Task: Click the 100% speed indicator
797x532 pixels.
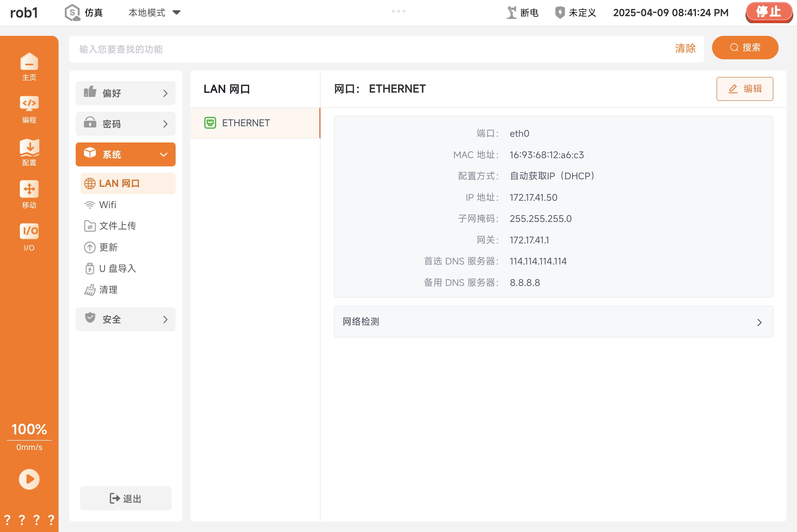Action: click(29, 429)
